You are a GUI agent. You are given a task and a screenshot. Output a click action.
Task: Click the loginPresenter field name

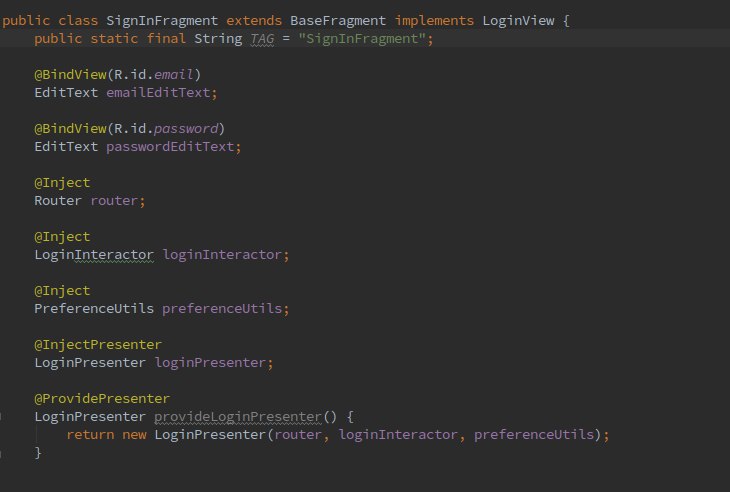point(210,363)
